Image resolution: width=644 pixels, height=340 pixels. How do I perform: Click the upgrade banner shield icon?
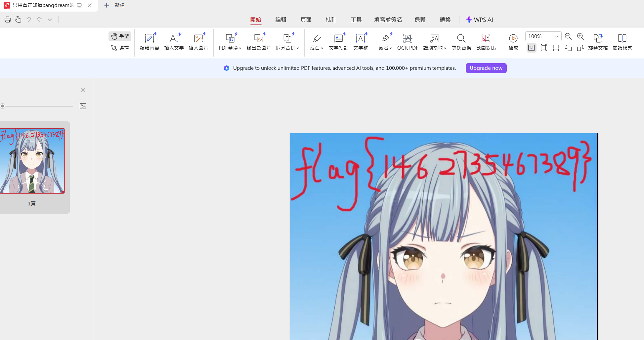click(x=227, y=68)
